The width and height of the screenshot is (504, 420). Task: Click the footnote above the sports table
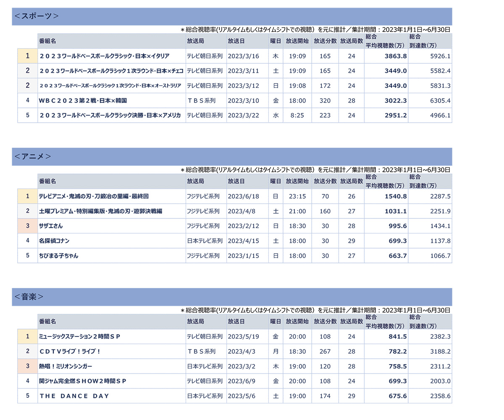click(315, 29)
